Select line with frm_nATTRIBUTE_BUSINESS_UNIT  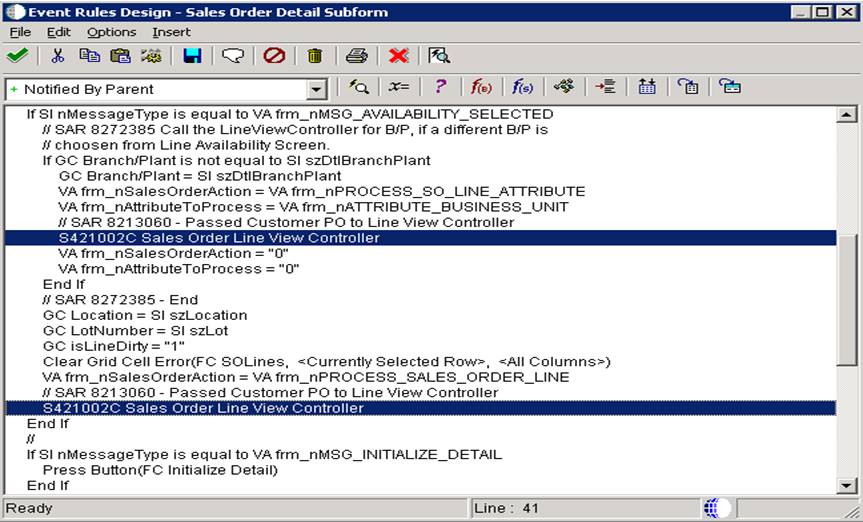coord(313,206)
